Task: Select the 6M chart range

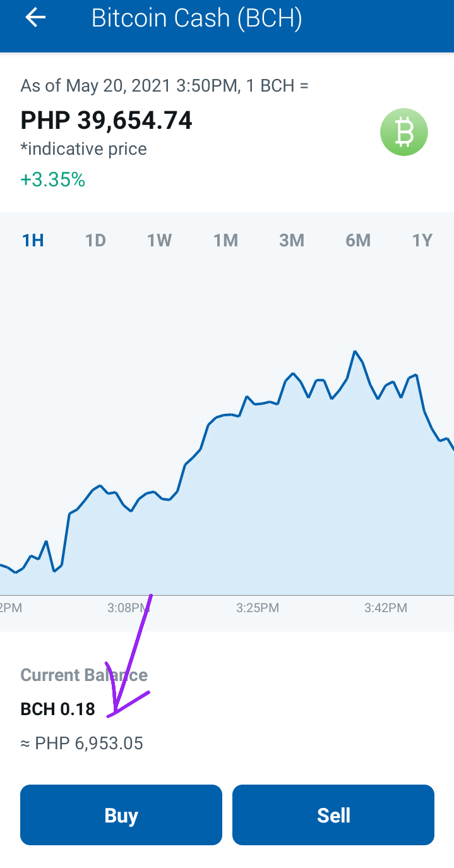Action: coord(358,240)
